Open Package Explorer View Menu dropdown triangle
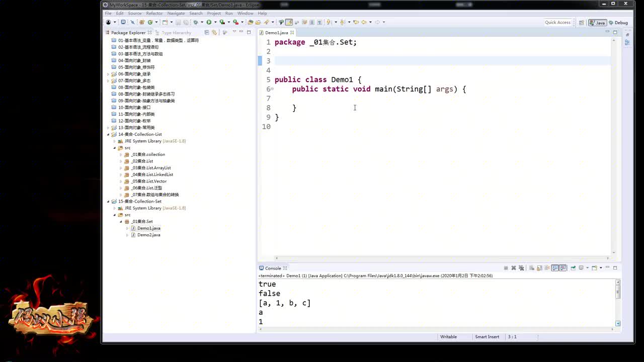Screen dimensions: 644x362 click(234, 32)
